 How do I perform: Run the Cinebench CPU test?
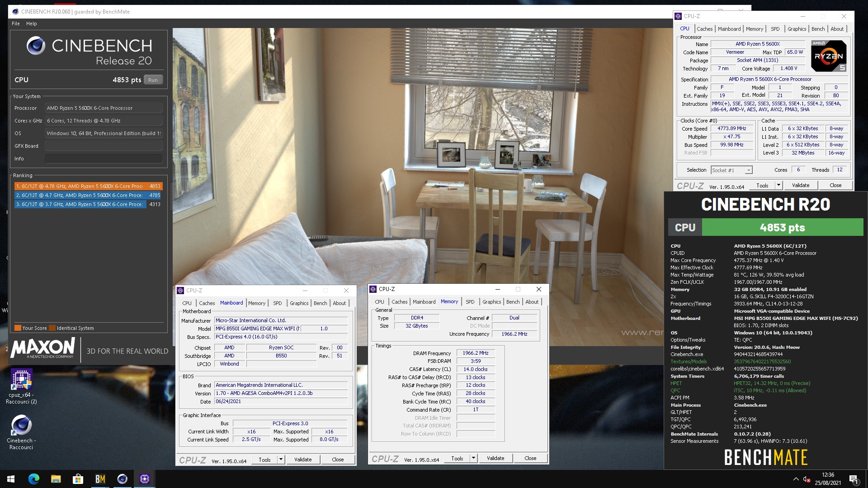pyautogui.click(x=153, y=80)
